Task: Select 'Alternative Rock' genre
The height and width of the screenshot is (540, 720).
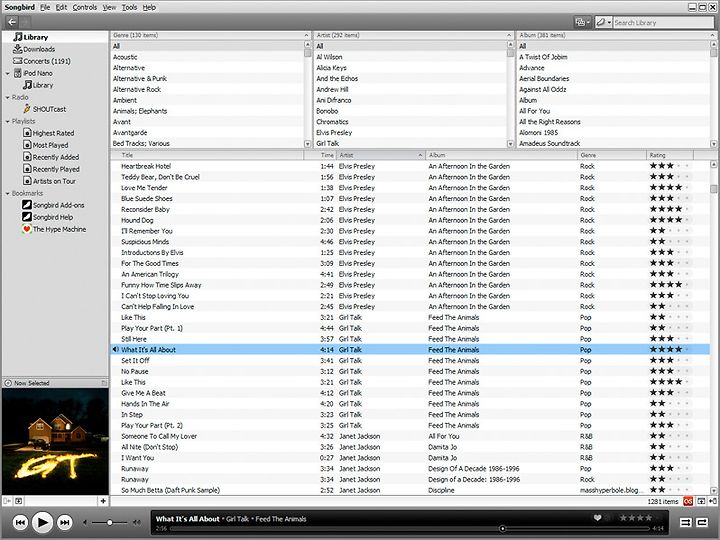Action: [x=207, y=90]
